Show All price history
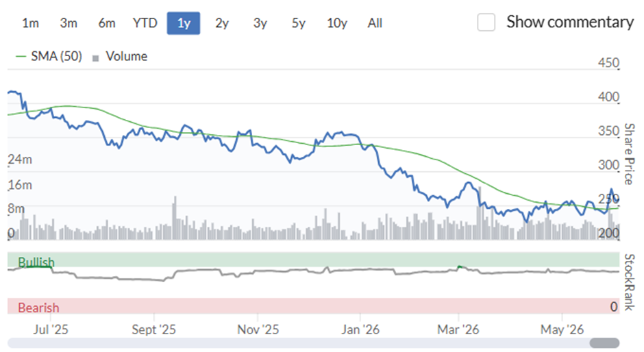644x352 pixels. click(x=375, y=23)
